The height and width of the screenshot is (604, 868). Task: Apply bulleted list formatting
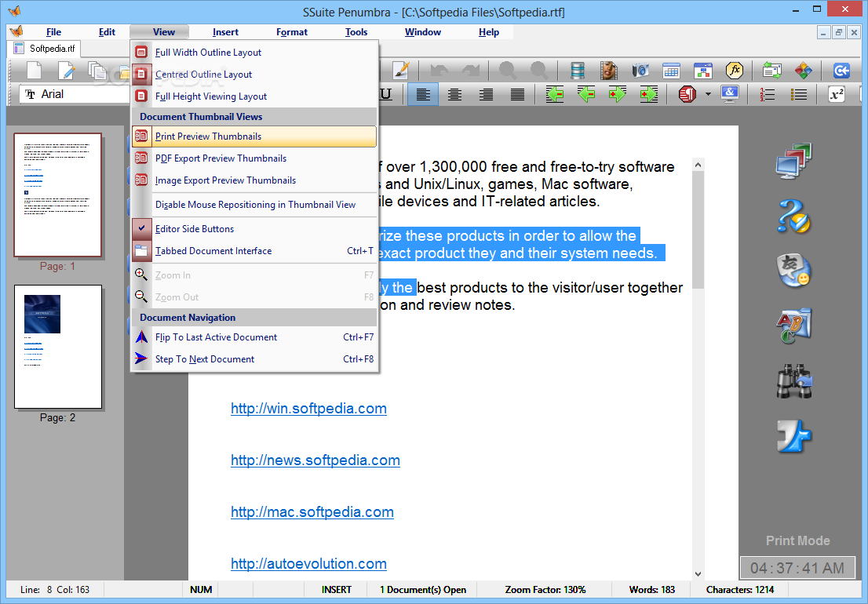(799, 95)
